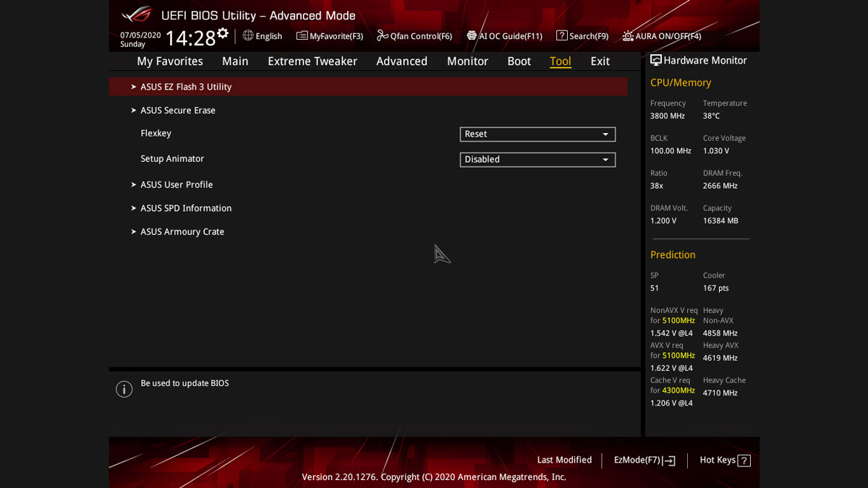Expand the ASUS User Profile arrow
Screen dimensions: 868x488
[134, 185]
